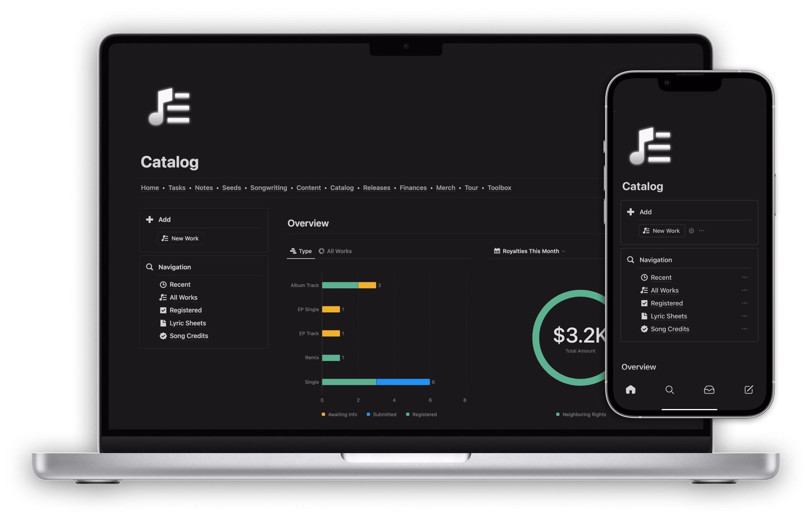Click the plus icon beside laptop Add
Image resolution: width=812 pixels, height=516 pixels.
[x=149, y=219]
